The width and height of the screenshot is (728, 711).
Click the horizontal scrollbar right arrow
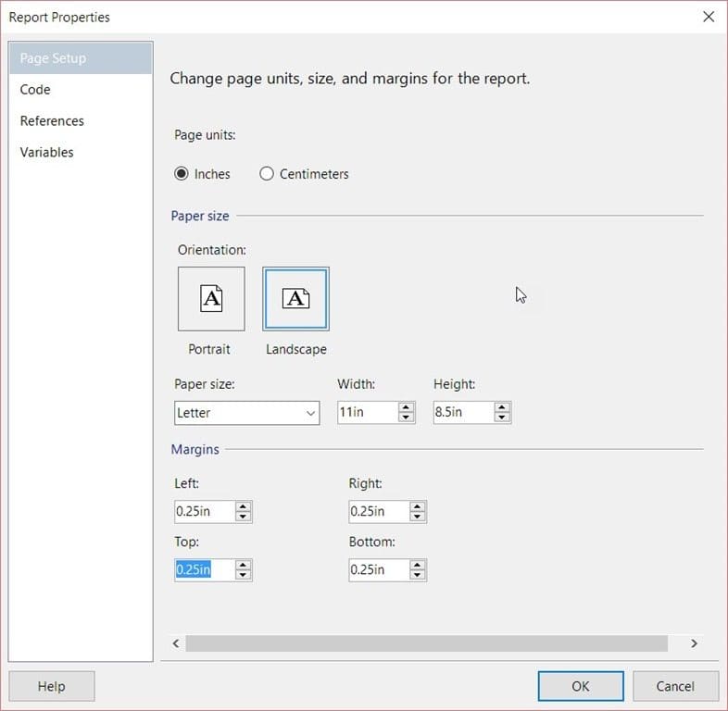pyautogui.click(x=694, y=643)
